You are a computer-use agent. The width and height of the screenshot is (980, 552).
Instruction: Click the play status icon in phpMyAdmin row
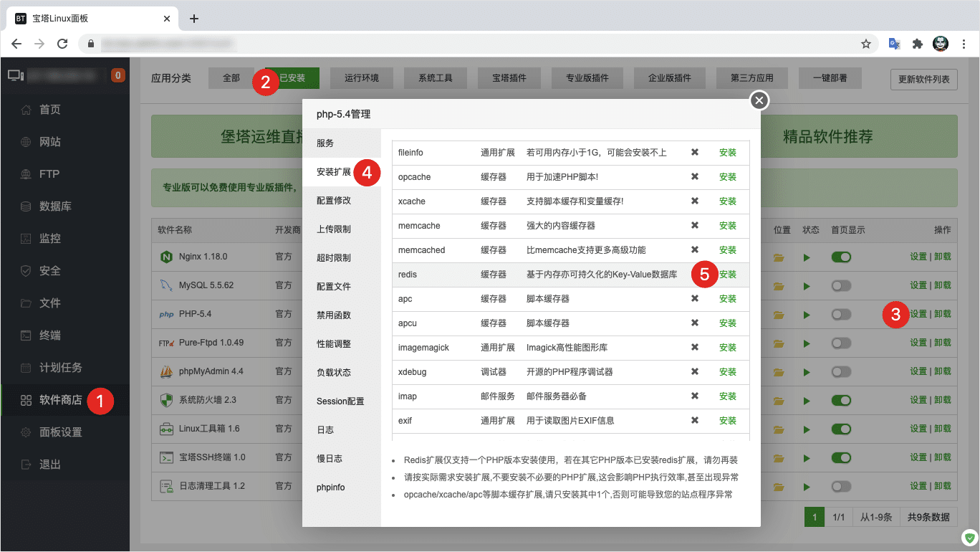[x=807, y=372]
